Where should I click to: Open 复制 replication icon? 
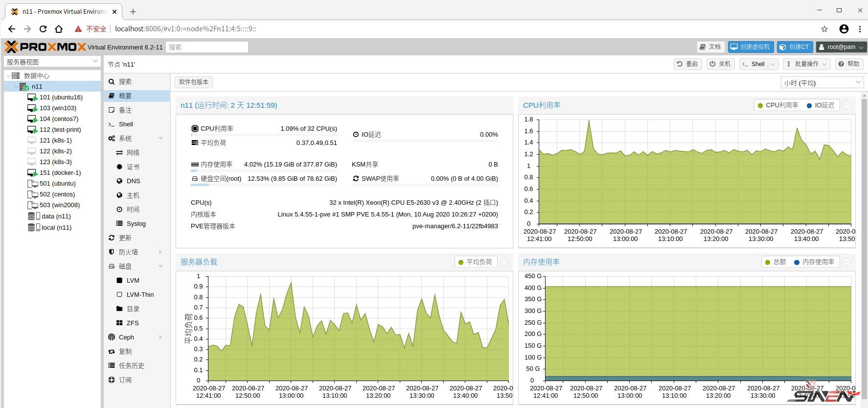pyautogui.click(x=112, y=352)
